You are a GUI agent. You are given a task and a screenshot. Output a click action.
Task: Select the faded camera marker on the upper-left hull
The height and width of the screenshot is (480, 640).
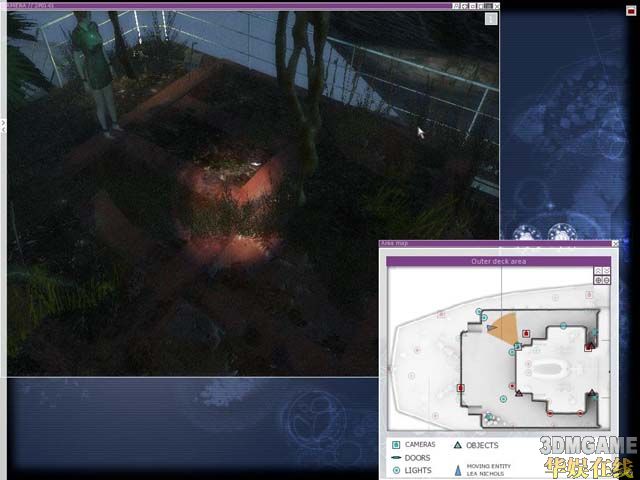(441, 314)
